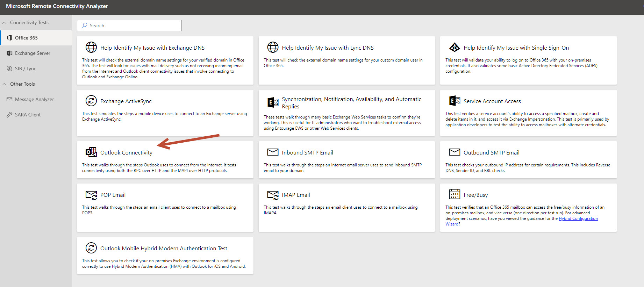
Task: Click the envelope icon for Inbound SMTP Email
Action: pyautogui.click(x=273, y=152)
